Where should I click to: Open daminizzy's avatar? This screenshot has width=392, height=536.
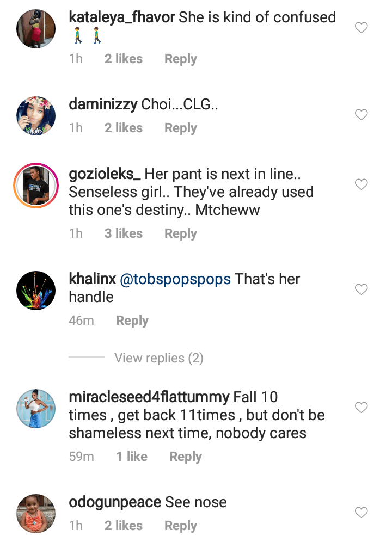click(x=36, y=116)
